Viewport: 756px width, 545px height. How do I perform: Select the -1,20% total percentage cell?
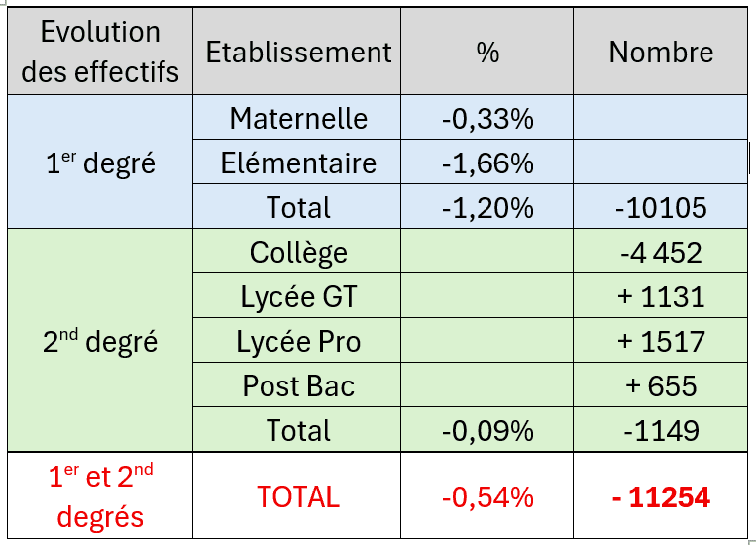coord(487,208)
